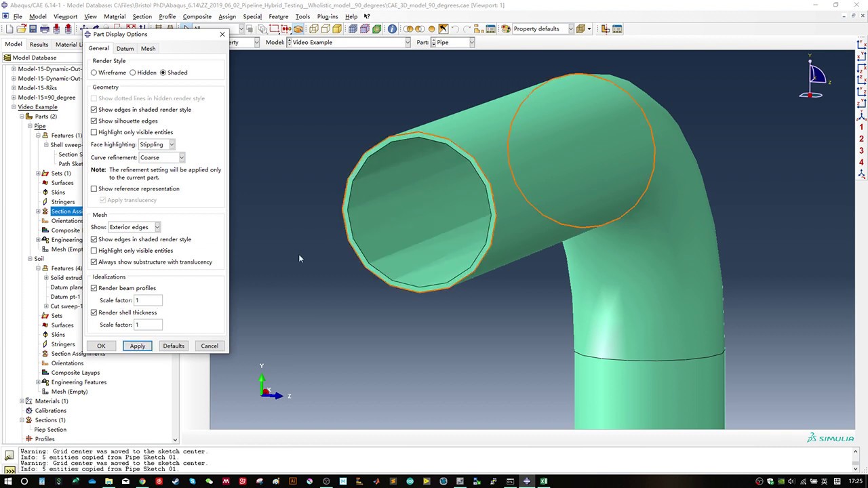Toggle Render beam profiles checkbox

coord(94,288)
